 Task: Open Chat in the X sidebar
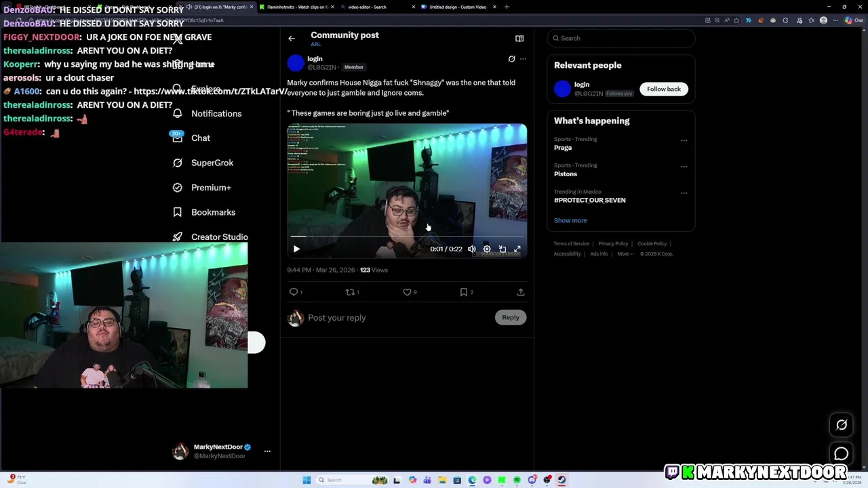click(191, 138)
